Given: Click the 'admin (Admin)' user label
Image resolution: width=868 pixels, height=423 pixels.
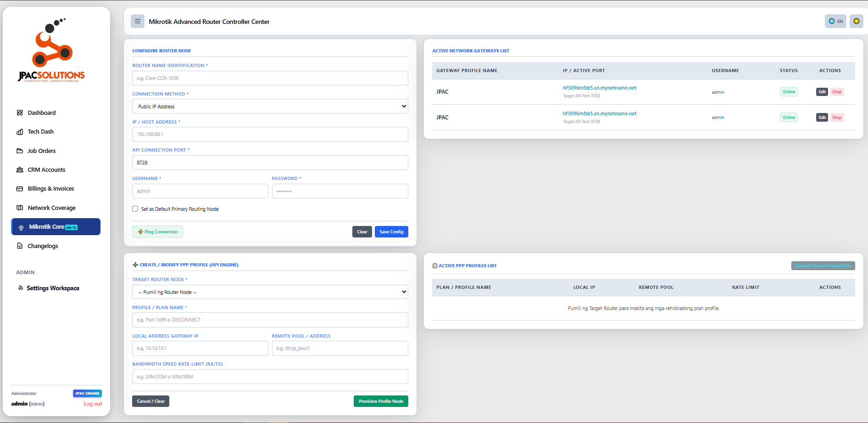Looking at the screenshot, I should pyautogui.click(x=28, y=404).
